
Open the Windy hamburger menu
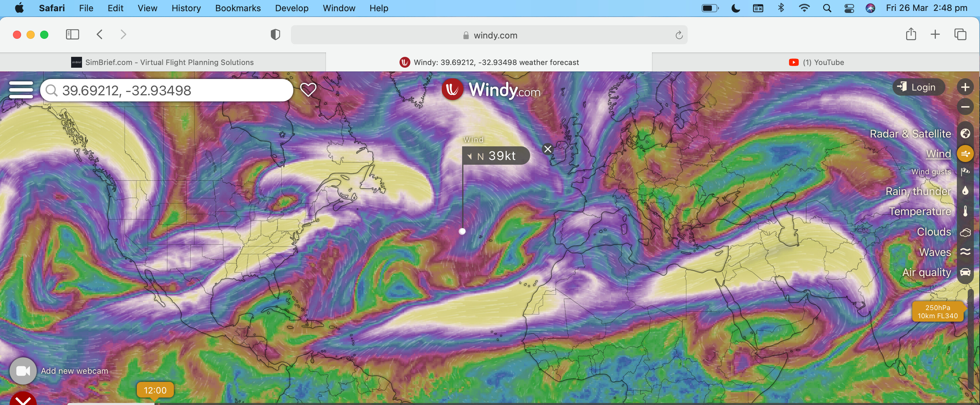tap(21, 90)
